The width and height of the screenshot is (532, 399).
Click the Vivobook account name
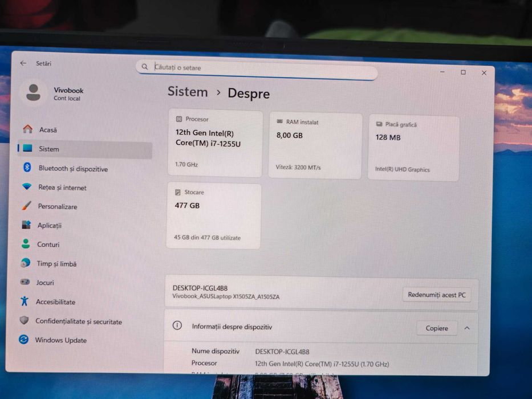coord(68,90)
